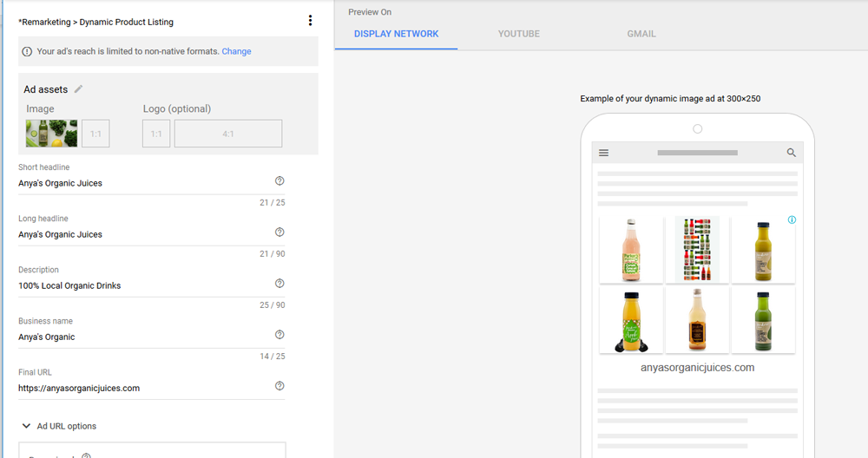Click anyasorganicjuices.com URL in ad preview
The image size is (868, 458).
click(x=698, y=368)
